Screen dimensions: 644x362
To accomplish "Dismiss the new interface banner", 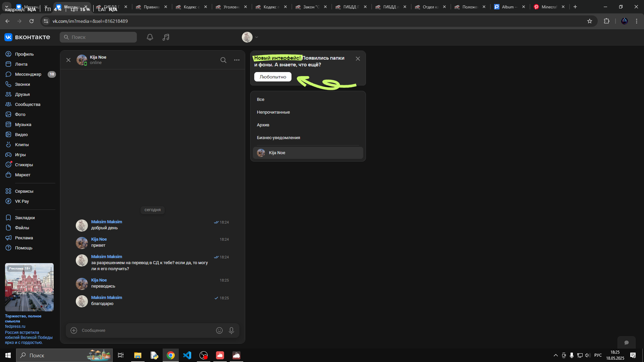I will click(358, 59).
